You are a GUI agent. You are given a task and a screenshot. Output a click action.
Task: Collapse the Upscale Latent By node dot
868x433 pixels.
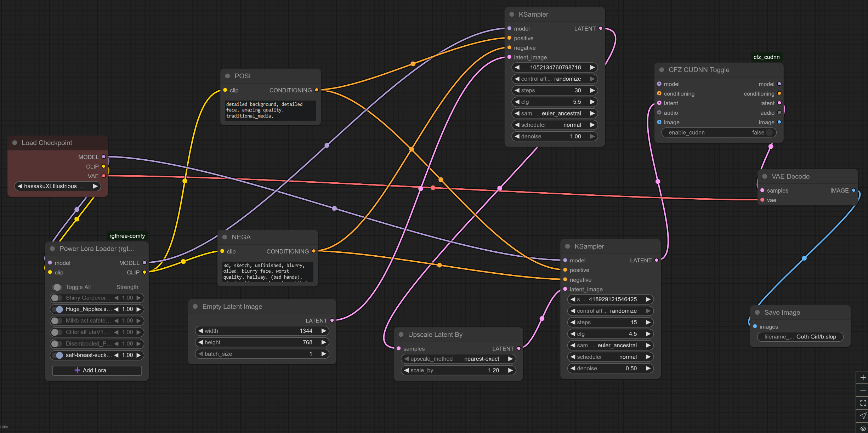click(x=401, y=334)
